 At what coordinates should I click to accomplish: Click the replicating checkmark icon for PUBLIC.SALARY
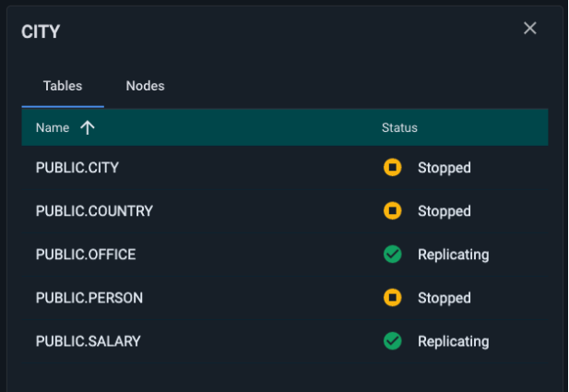click(393, 341)
